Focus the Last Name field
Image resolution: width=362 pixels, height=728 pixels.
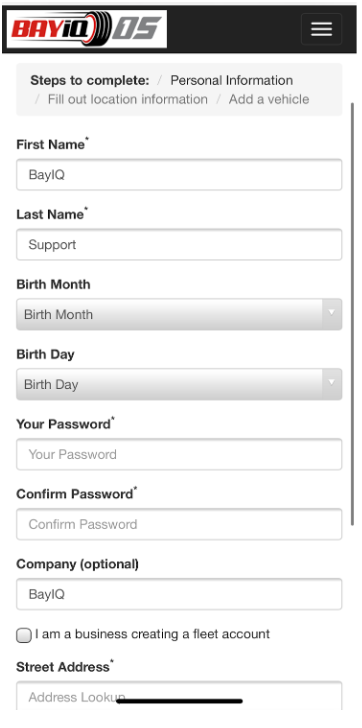[179, 245]
